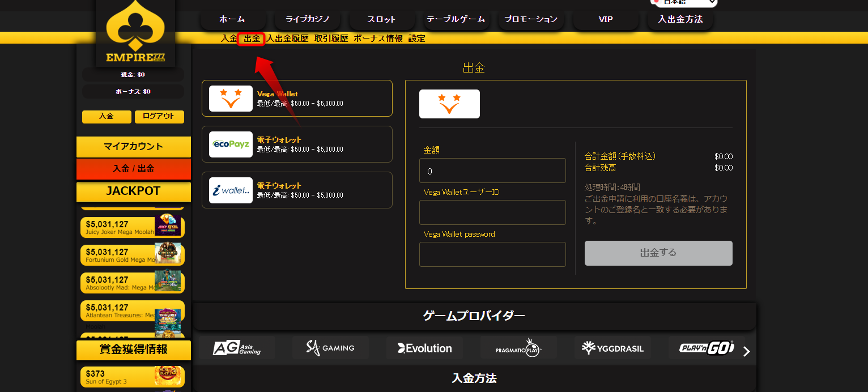Click the 入金方法 section header
This screenshot has height=392, width=868.
pyautogui.click(x=474, y=378)
